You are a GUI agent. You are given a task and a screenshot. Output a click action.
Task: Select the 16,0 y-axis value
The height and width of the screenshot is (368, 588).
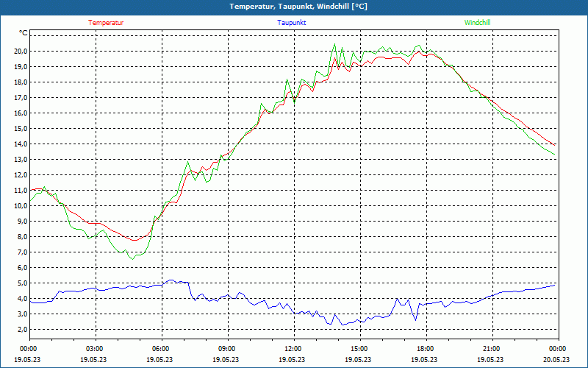pos(21,113)
